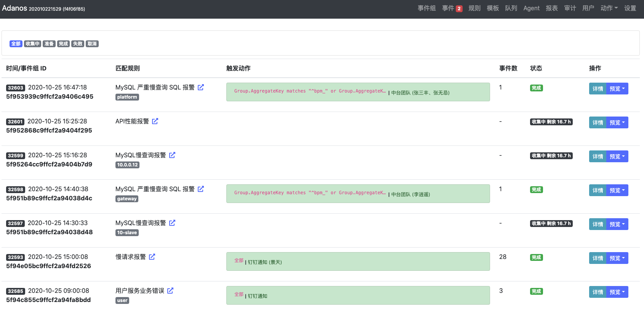Click the user tag badge

tap(122, 300)
